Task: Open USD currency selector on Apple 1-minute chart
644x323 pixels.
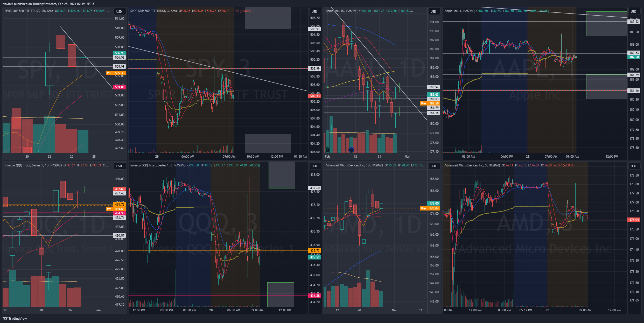Action: [633, 11]
